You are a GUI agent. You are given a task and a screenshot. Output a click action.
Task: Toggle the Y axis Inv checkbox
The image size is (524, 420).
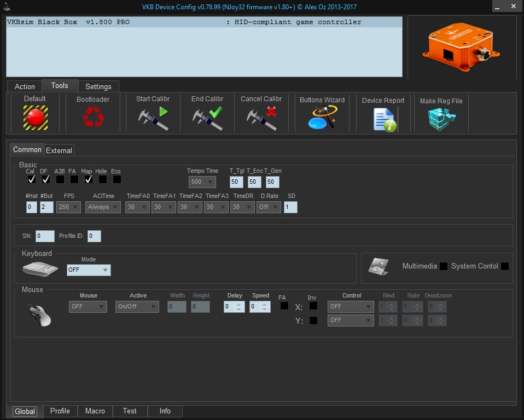313,320
